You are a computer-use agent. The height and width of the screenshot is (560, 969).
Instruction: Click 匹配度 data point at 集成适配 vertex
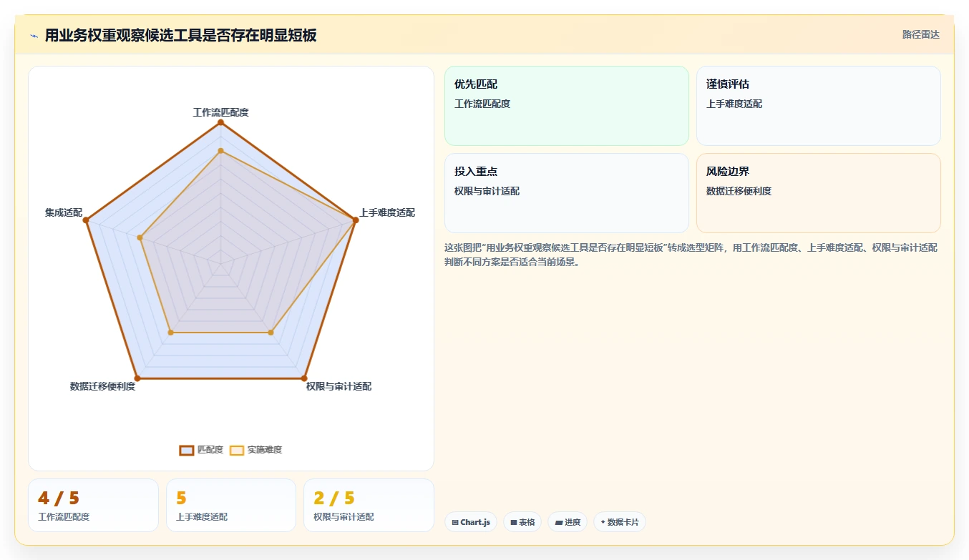pyautogui.click(x=86, y=220)
